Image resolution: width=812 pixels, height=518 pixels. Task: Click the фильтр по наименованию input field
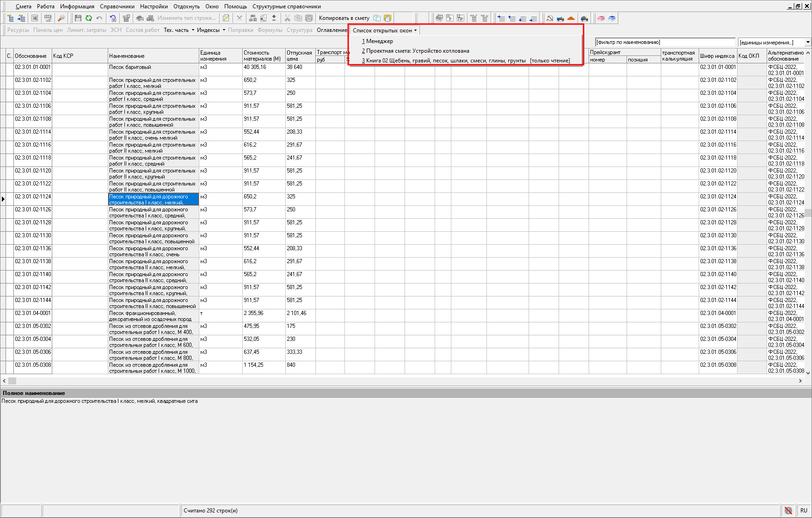[x=664, y=42]
